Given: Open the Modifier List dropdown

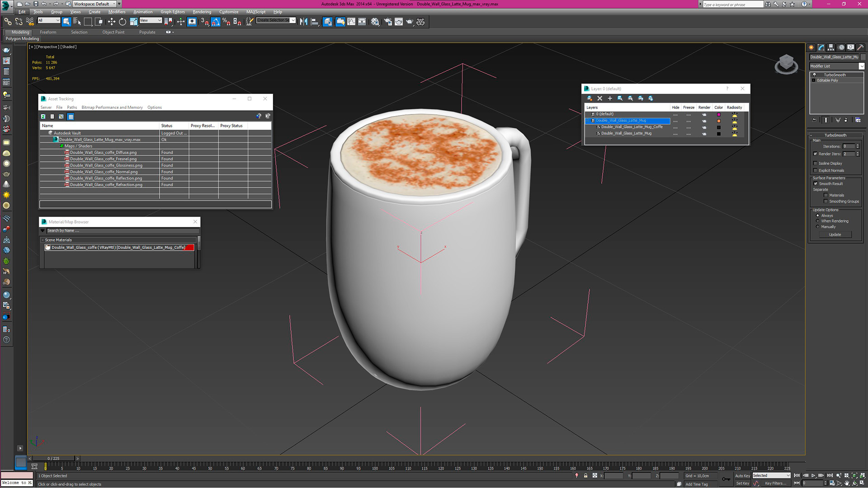Looking at the screenshot, I should (x=836, y=66).
